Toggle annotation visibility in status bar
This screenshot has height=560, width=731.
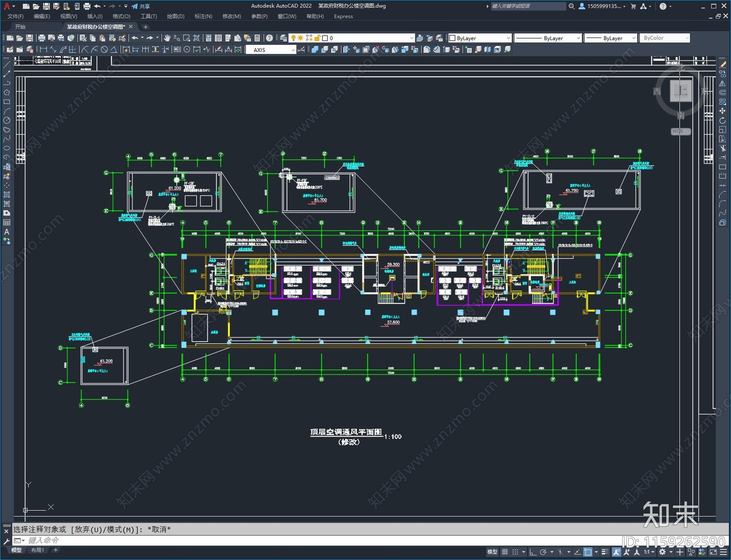coord(616,552)
